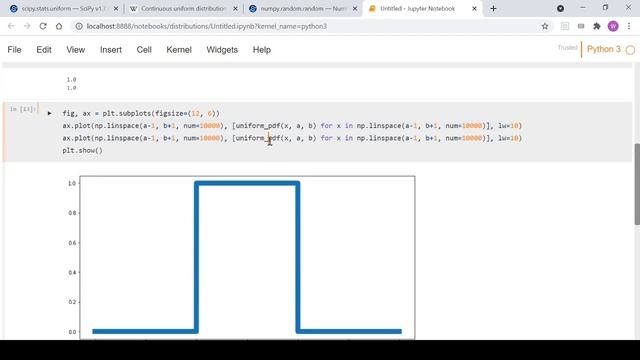Open Chrome extensions puzzle icon
The width and height of the screenshot is (640, 360).
[x=597, y=26]
